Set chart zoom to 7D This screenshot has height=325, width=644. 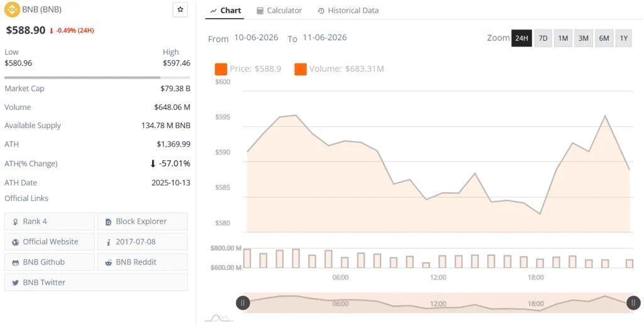(x=543, y=38)
